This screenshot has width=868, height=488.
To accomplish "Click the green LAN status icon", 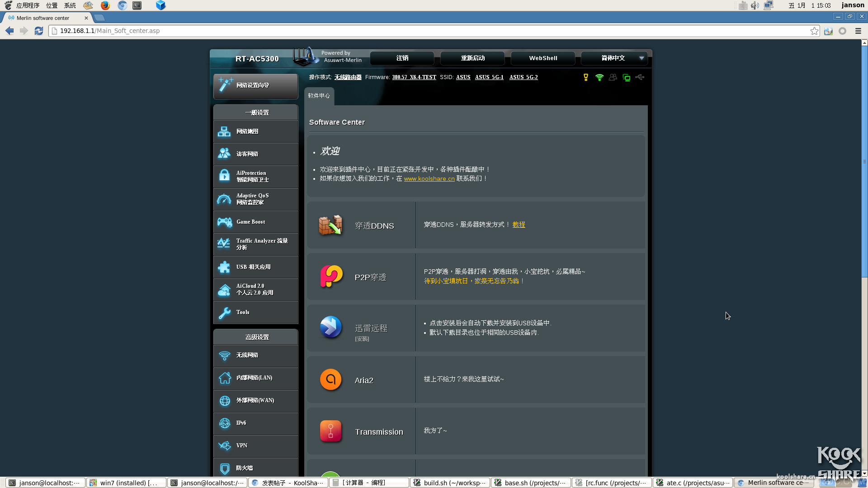I will 627,77.
